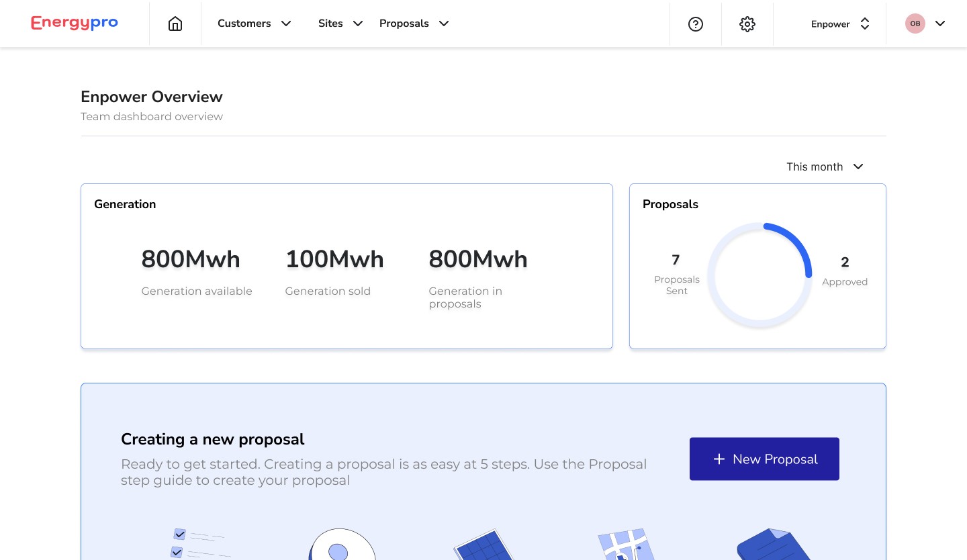Open settings gear icon
This screenshot has width=967, height=560.
[747, 24]
